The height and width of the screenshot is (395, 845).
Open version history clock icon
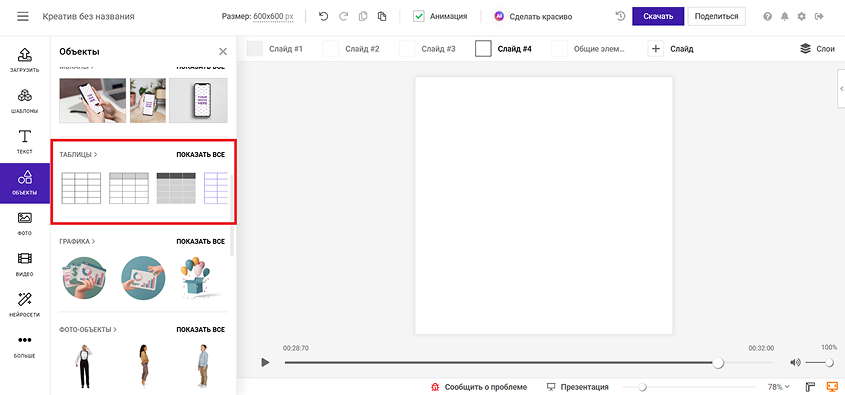[620, 16]
